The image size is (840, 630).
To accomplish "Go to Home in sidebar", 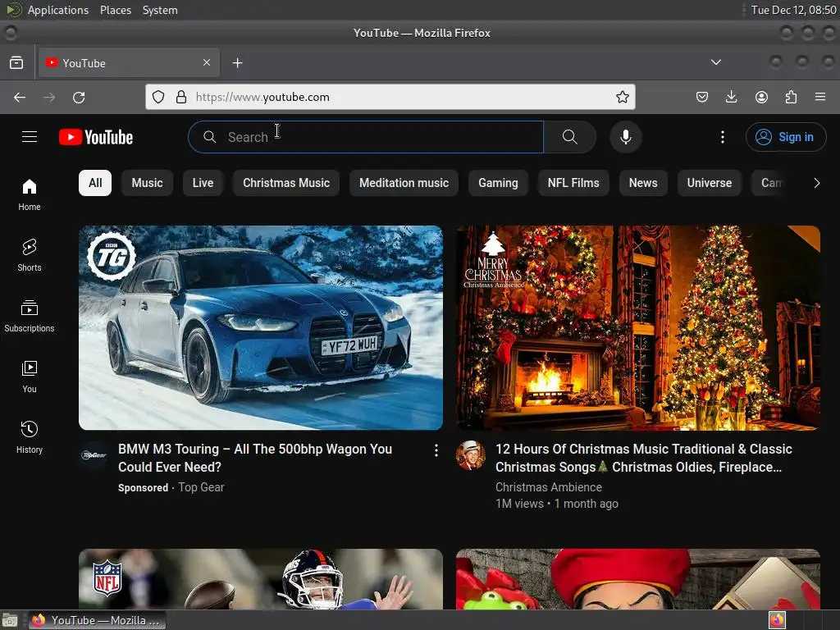I will tap(30, 195).
